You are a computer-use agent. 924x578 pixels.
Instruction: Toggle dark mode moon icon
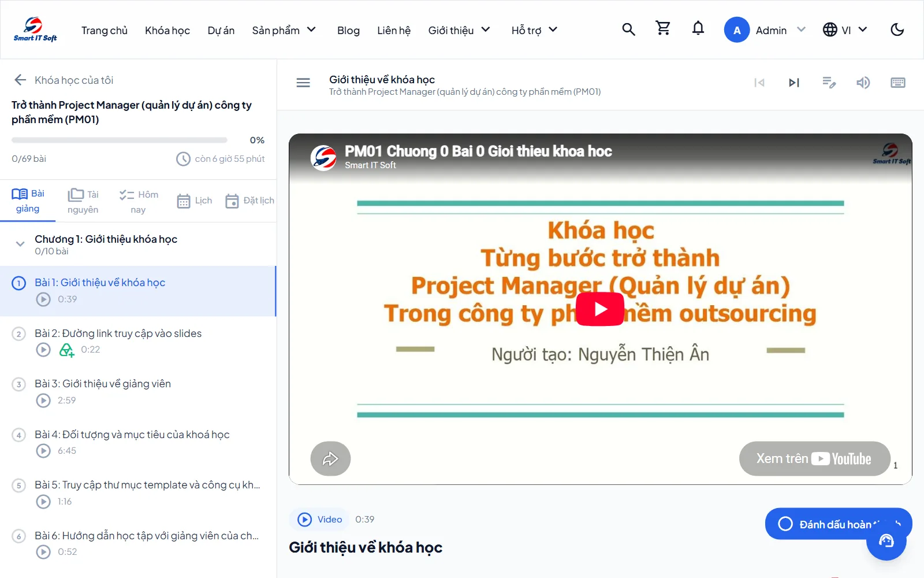point(897,29)
